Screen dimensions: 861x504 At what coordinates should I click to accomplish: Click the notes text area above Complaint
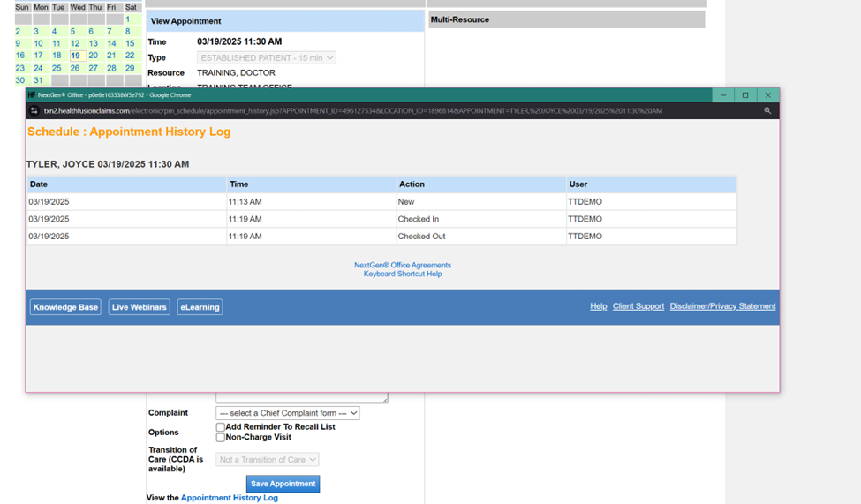click(301, 397)
